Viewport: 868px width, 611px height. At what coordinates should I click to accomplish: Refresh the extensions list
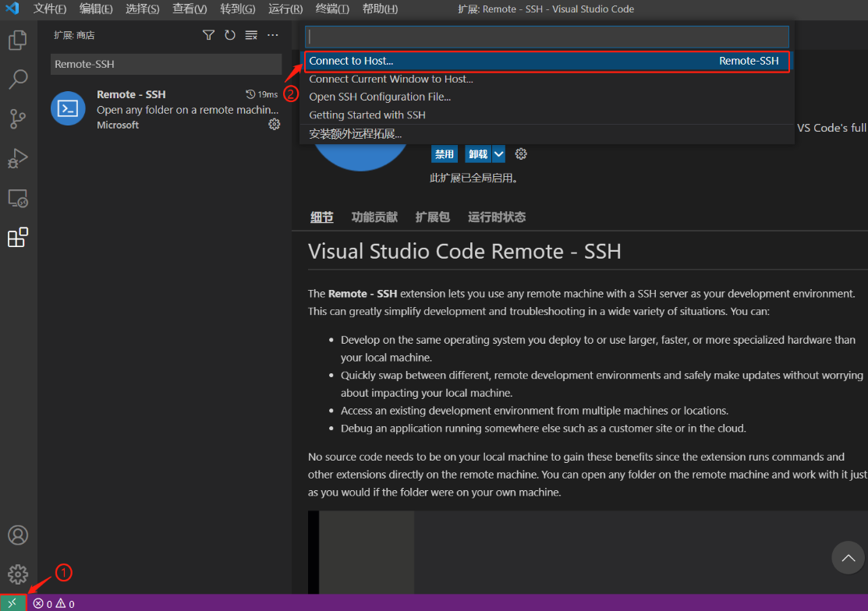pos(230,35)
